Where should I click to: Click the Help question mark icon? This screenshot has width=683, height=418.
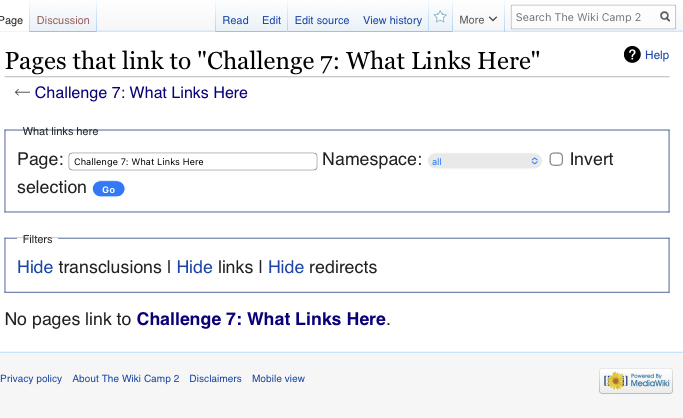632,55
